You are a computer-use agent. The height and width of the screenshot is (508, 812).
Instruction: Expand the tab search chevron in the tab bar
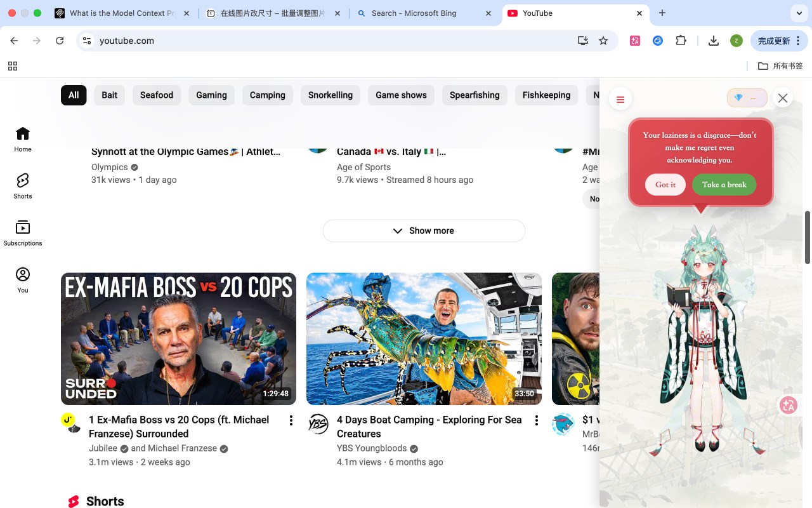click(x=799, y=13)
